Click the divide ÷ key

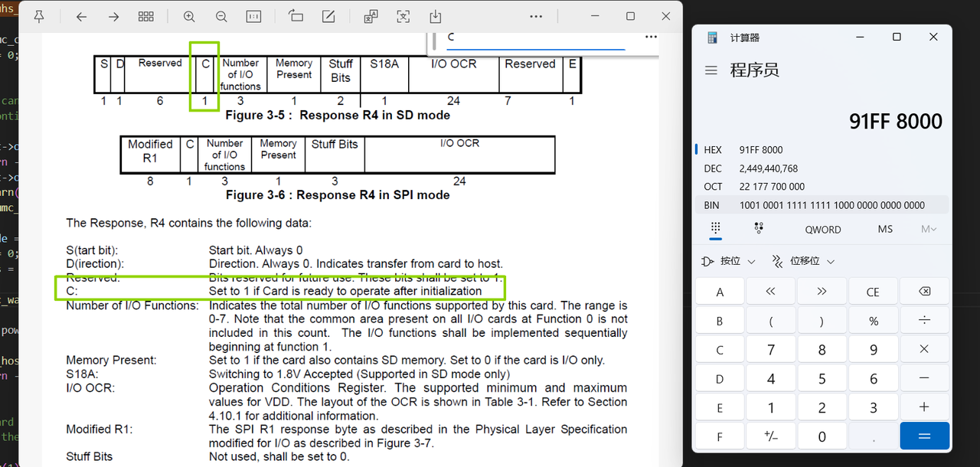click(x=925, y=321)
